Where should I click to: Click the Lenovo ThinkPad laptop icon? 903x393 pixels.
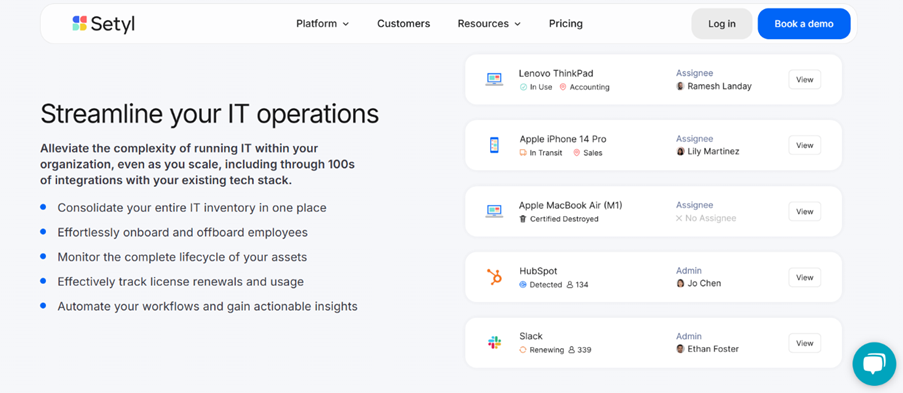[x=494, y=80]
